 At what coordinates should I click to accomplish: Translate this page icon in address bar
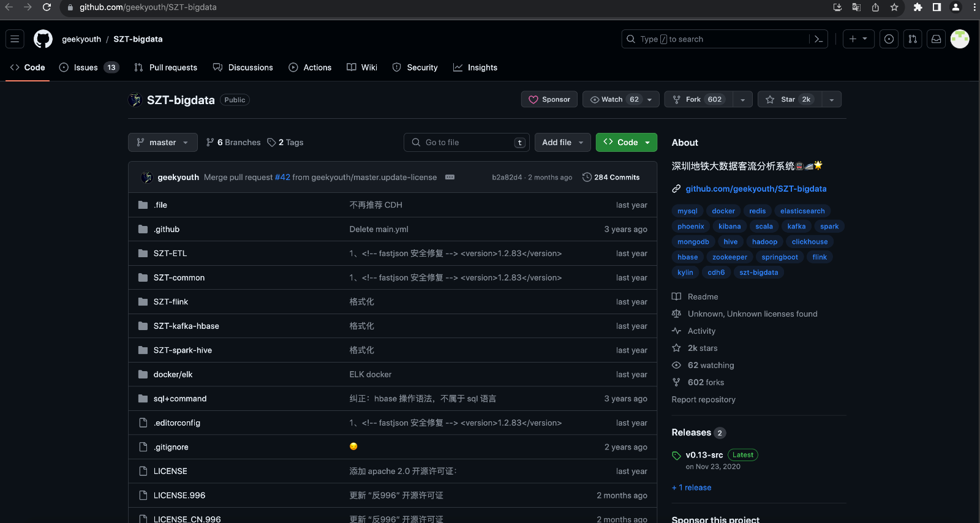[856, 7]
